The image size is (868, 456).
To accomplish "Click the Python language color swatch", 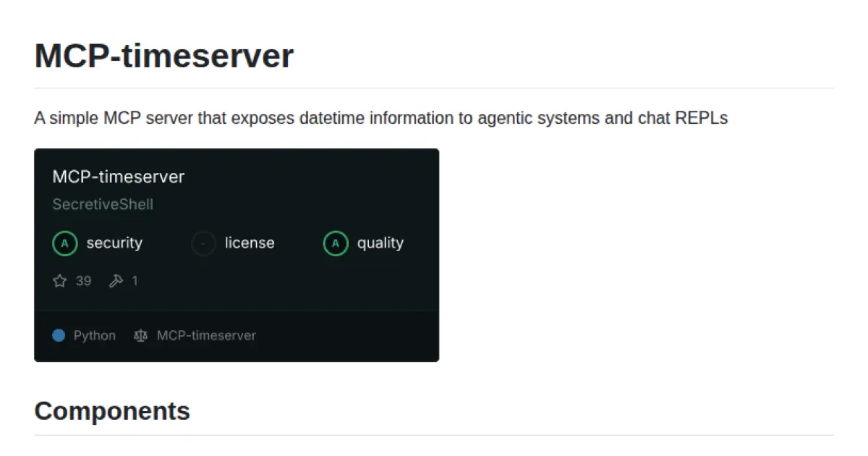I will coord(59,335).
